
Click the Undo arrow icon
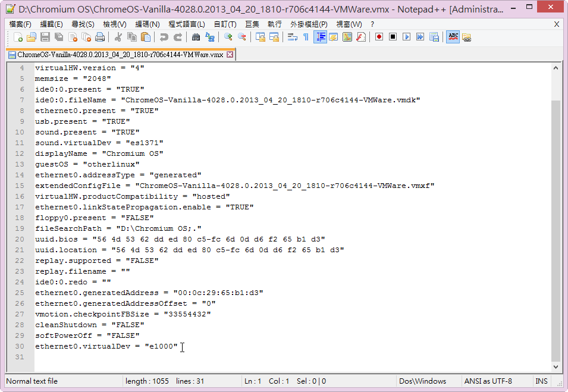pyautogui.click(x=164, y=37)
